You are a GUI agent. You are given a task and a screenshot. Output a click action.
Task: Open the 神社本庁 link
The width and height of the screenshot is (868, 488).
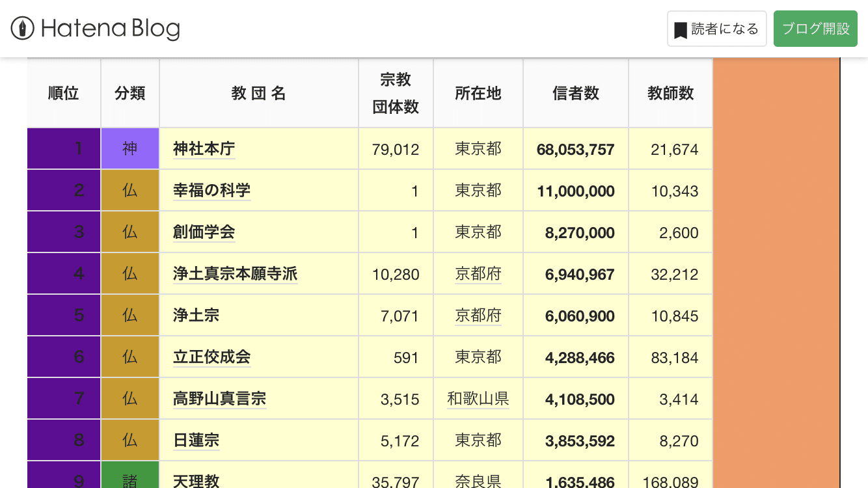204,149
